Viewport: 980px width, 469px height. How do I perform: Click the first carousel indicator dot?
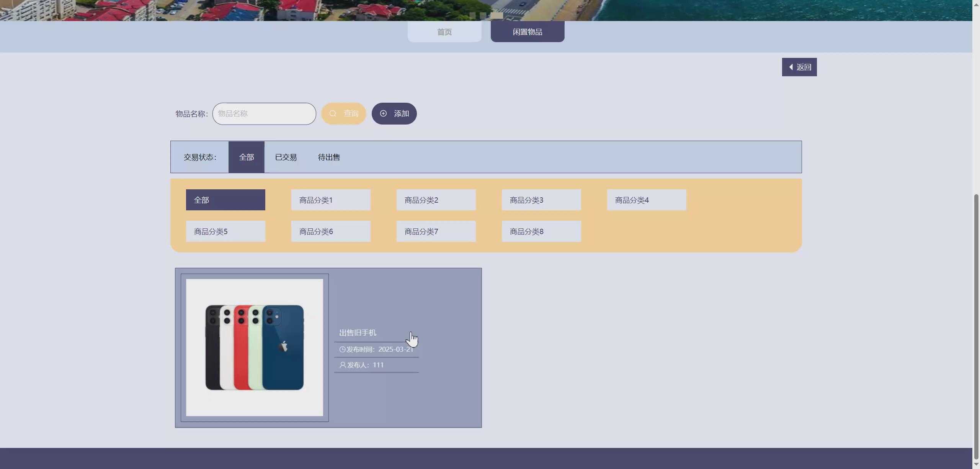[x=472, y=15]
